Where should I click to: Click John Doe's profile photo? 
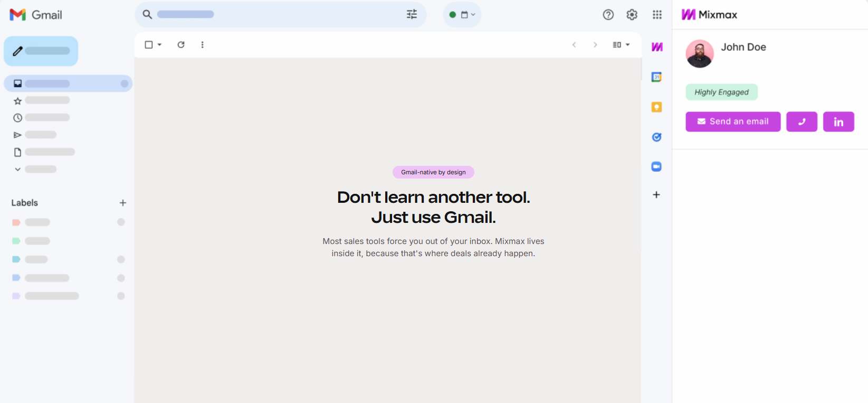[700, 54]
